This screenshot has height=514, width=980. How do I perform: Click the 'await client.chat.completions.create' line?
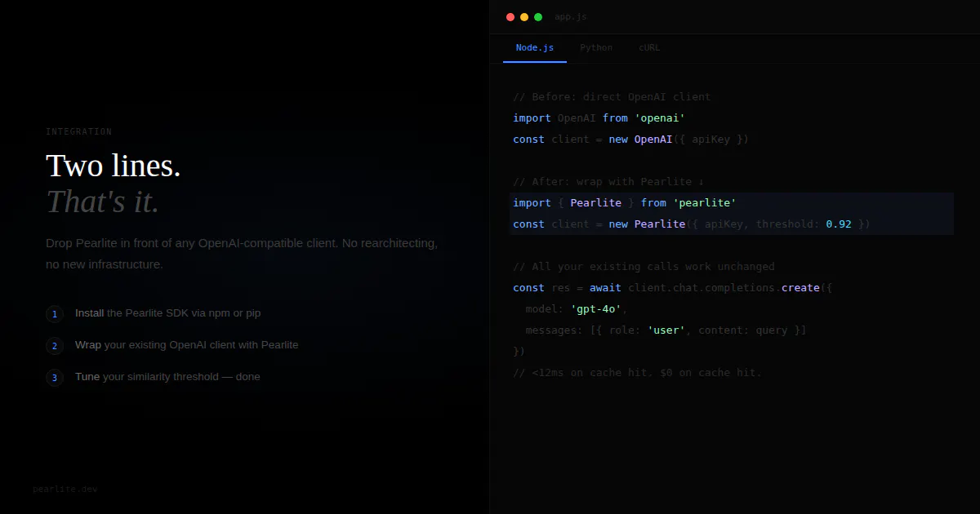[x=672, y=287]
